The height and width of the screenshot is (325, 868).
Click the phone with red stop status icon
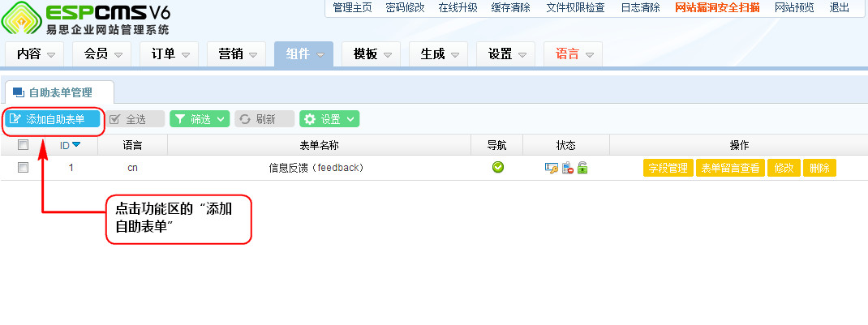pyautogui.click(x=567, y=168)
